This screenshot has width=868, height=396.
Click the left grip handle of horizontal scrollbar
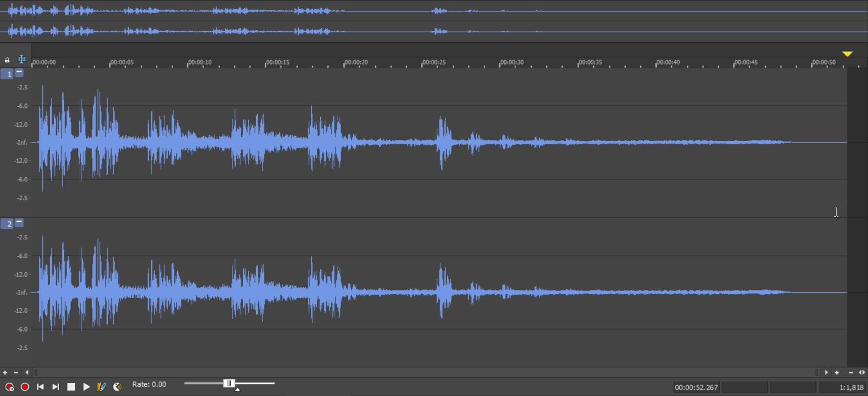[x=36, y=372]
